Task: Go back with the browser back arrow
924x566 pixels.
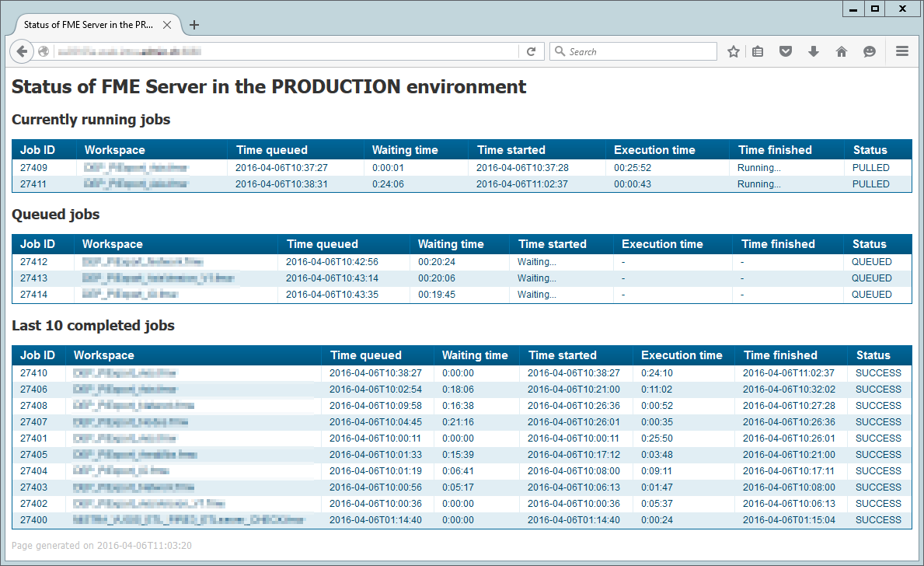Action: coord(22,51)
